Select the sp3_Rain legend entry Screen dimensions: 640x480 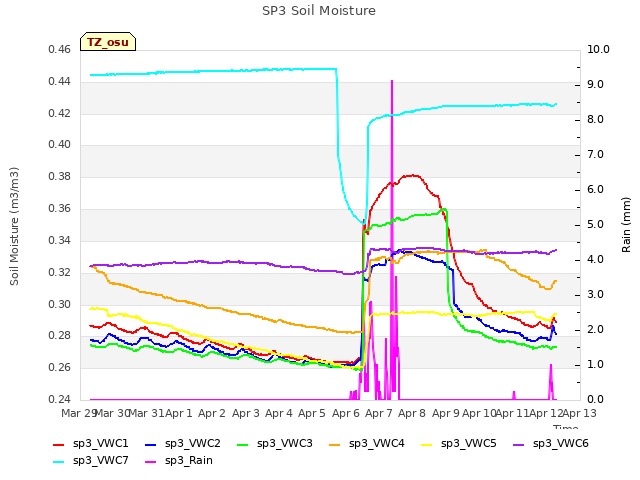[179, 461]
